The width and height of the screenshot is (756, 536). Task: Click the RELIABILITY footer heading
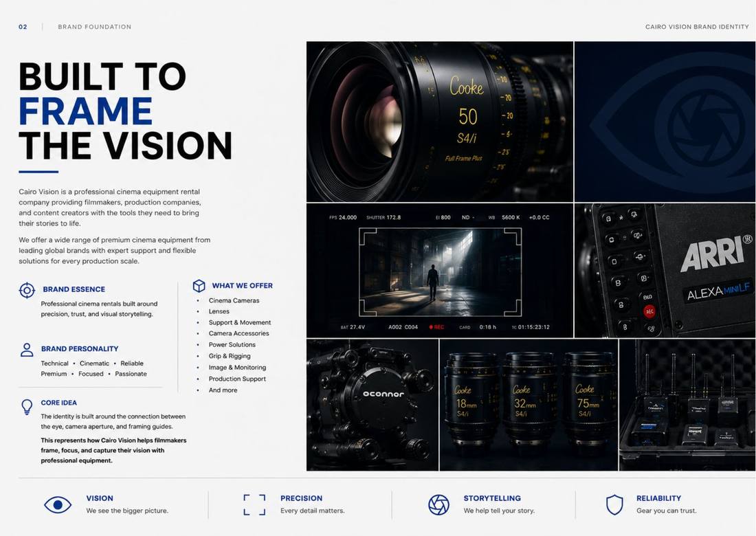tap(658, 498)
